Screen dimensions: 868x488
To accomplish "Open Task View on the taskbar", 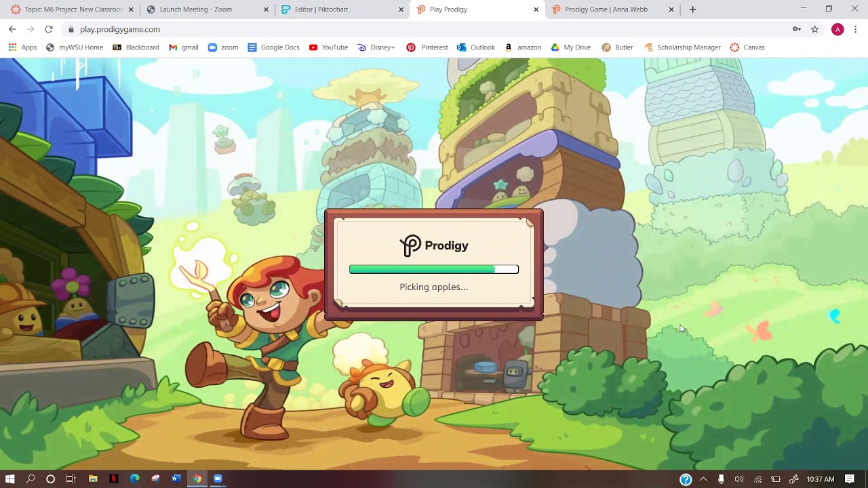I will 71,479.
